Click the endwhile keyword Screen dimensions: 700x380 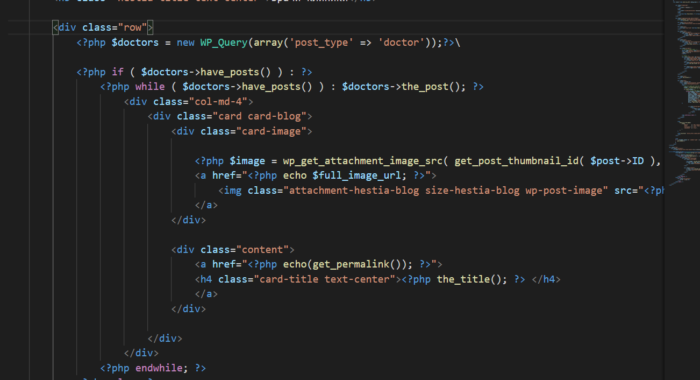click(159, 368)
